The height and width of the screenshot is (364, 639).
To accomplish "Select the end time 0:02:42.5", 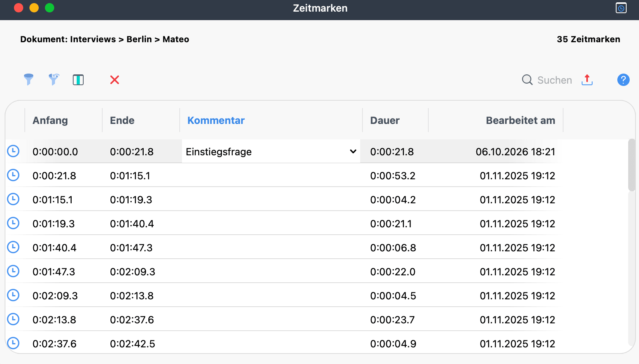I will pos(132,344).
